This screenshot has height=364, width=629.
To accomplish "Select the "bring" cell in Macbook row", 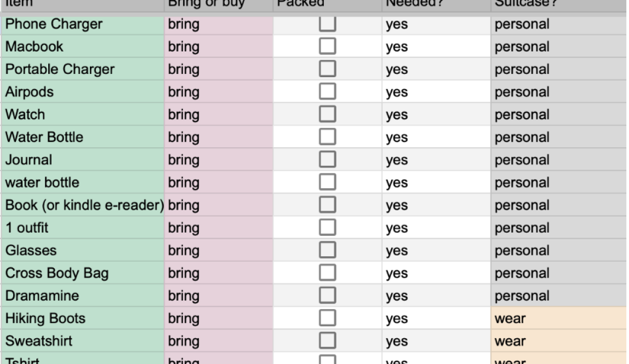I will pyautogui.click(x=218, y=47).
